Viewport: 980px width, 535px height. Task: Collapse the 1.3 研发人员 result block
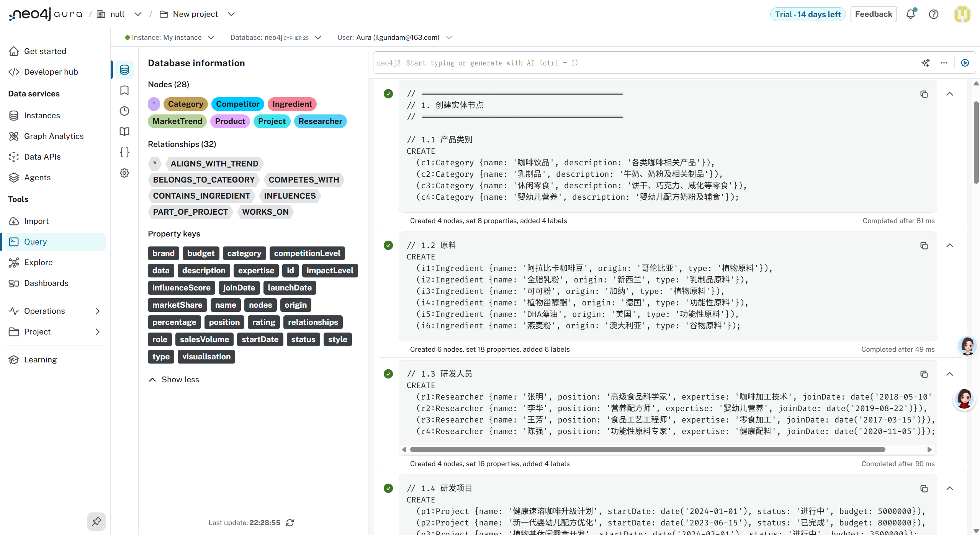[x=950, y=374]
